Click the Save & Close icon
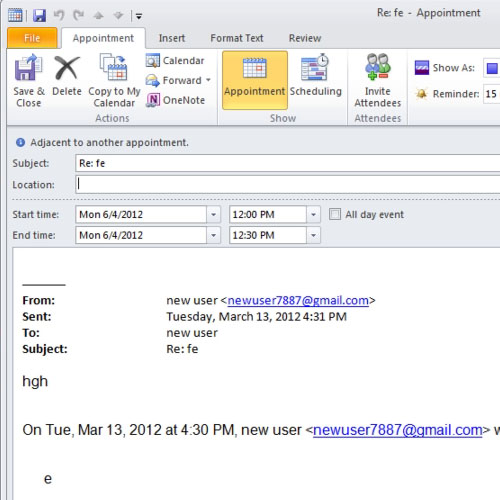 pyautogui.click(x=28, y=68)
